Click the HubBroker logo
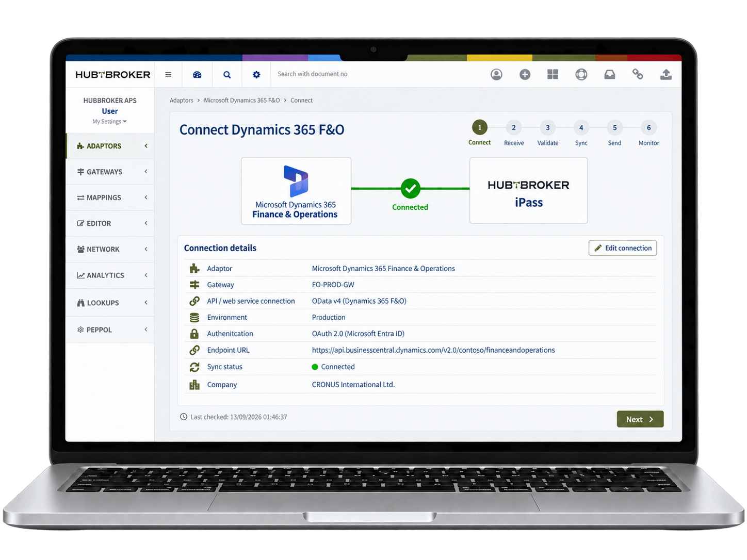 pyautogui.click(x=113, y=74)
